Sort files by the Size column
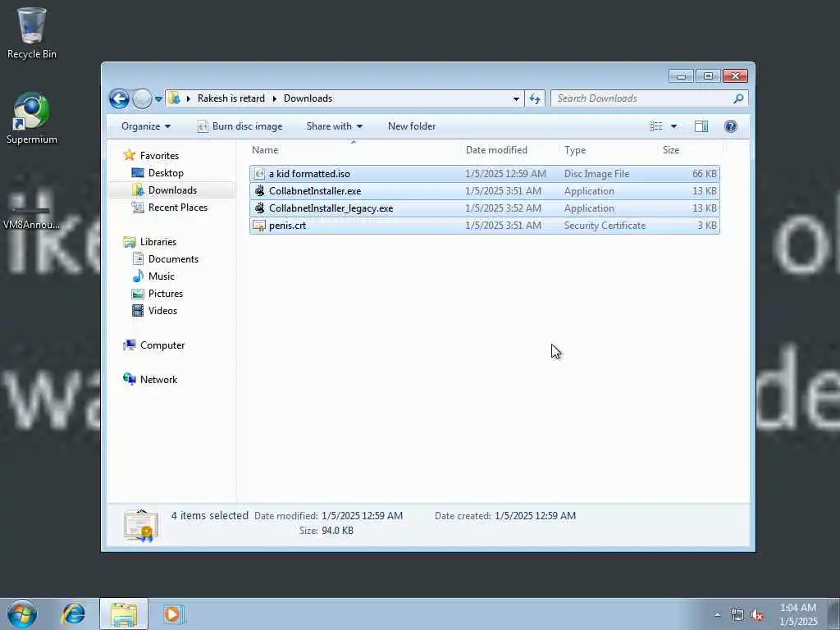This screenshot has width=840, height=630. click(691, 150)
